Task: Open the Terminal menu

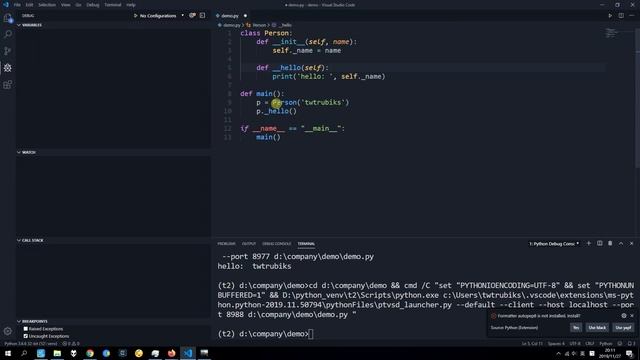Action: pyautogui.click(x=113, y=5)
